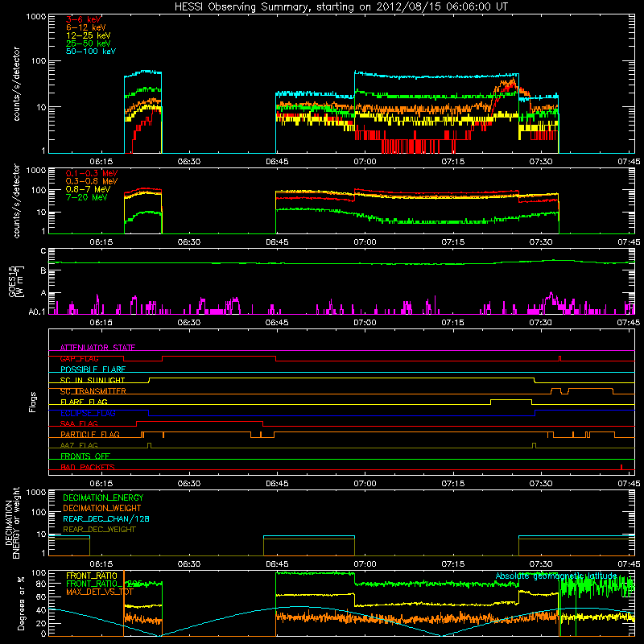Screen dimensions: 644x644
Task: Click the BAD_PACKETS red spike marker
Action: click(x=621, y=467)
